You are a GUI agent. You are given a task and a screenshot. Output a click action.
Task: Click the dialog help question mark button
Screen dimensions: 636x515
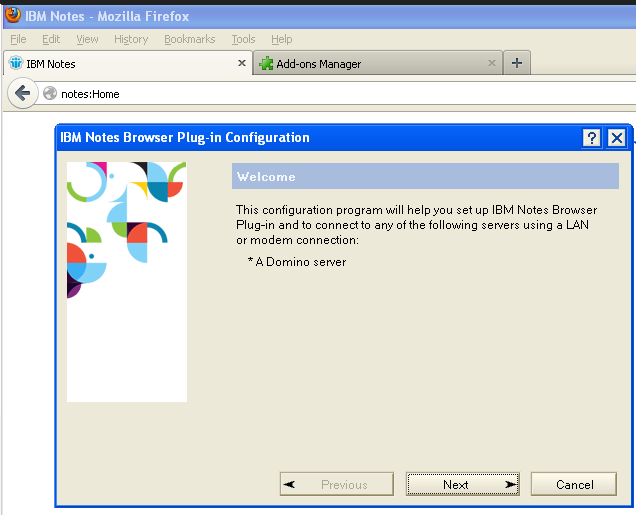(x=592, y=138)
